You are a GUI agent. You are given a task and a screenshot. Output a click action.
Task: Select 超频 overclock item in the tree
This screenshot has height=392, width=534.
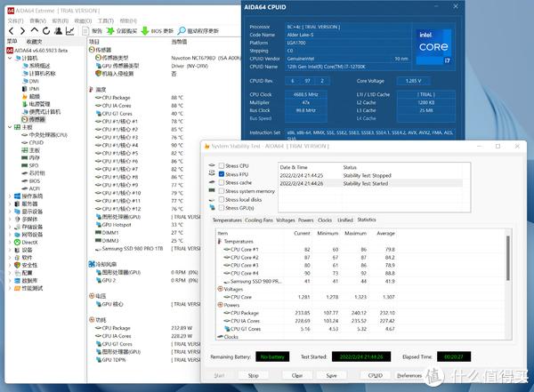pos(31,96)
